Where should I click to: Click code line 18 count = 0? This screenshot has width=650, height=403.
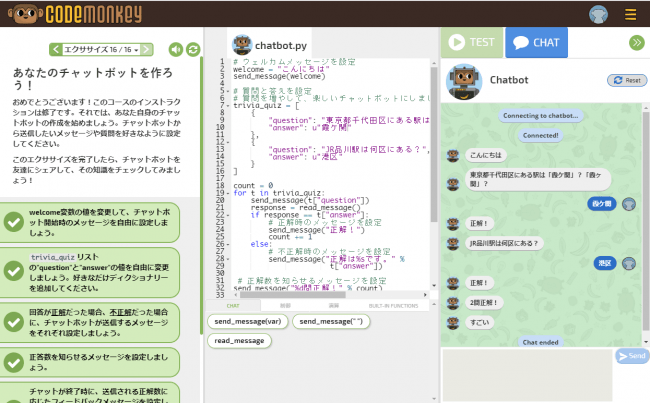tap(253, 185)
